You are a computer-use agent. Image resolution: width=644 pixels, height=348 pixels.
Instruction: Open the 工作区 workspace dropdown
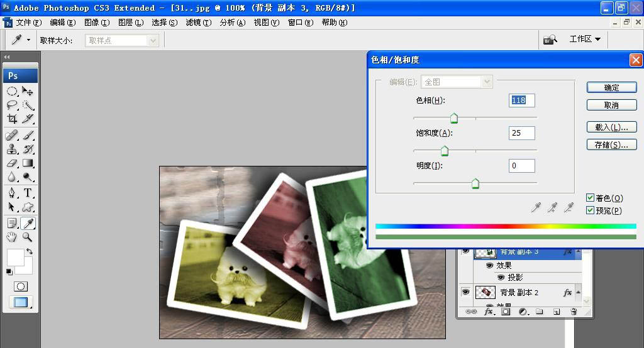click(584, 39)
